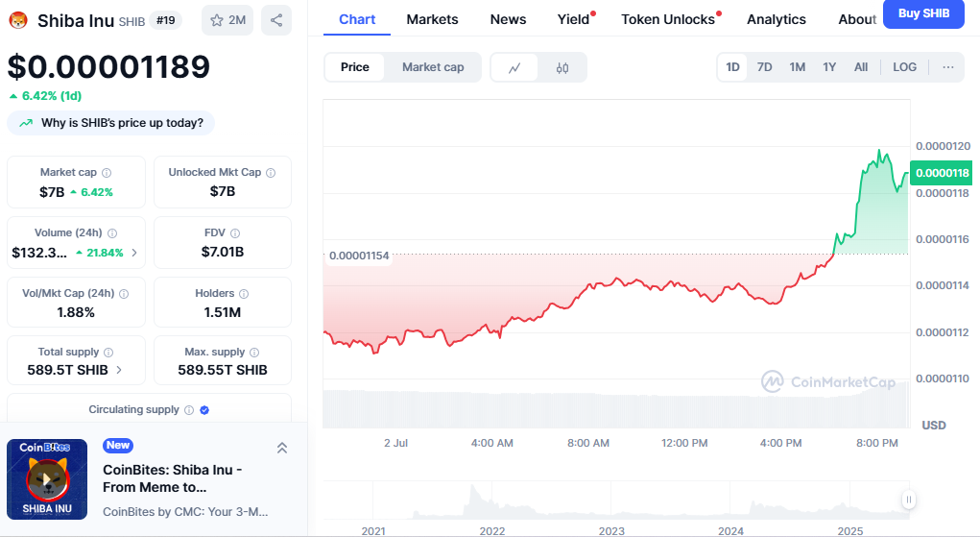
Task: Click the 1.88% Vol/Mkt Cap value
Action: point(76,312)
